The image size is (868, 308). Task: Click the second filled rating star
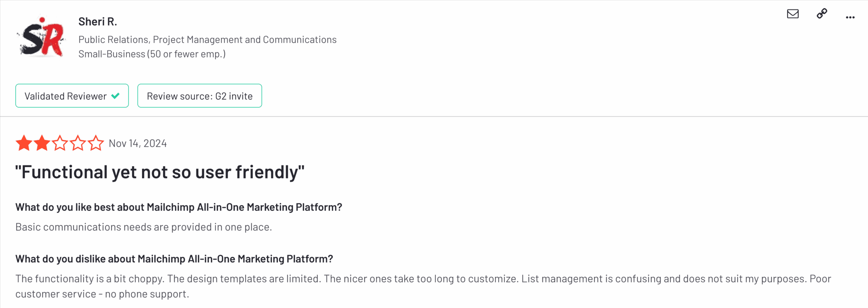(x=42, y=143)
